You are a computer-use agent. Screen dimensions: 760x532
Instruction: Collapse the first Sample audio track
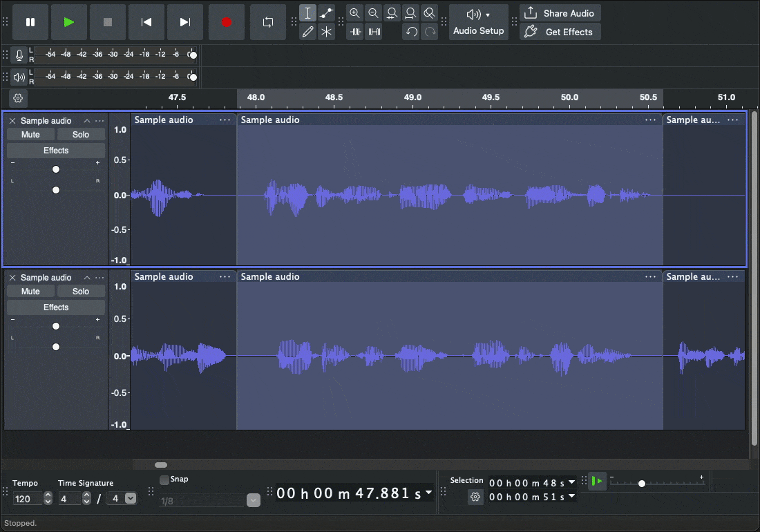tap(87, 121)
